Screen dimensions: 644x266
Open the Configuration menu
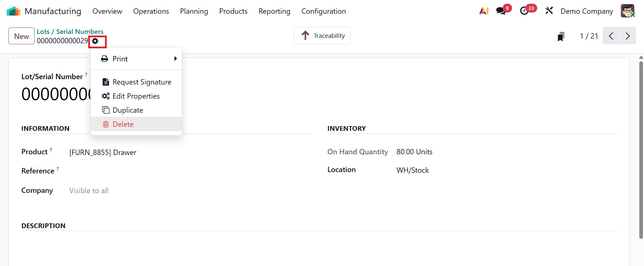(x=324, y=11)
